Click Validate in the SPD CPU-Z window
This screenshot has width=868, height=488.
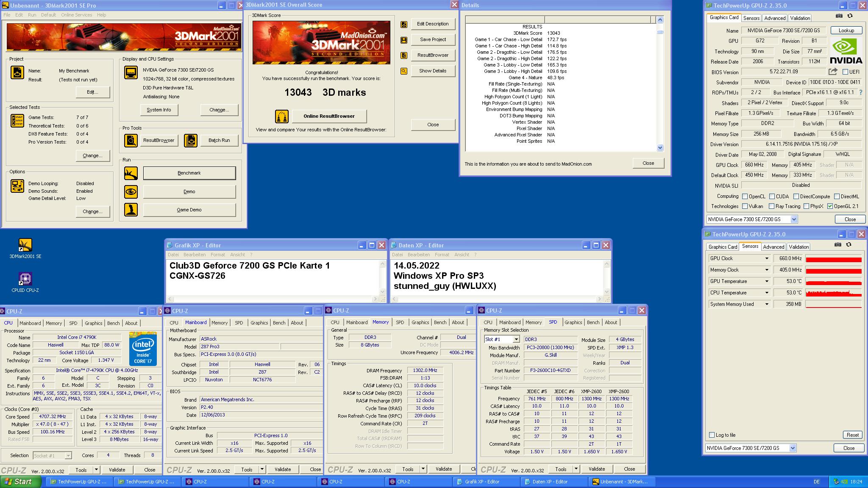click(x=596, y=469)
